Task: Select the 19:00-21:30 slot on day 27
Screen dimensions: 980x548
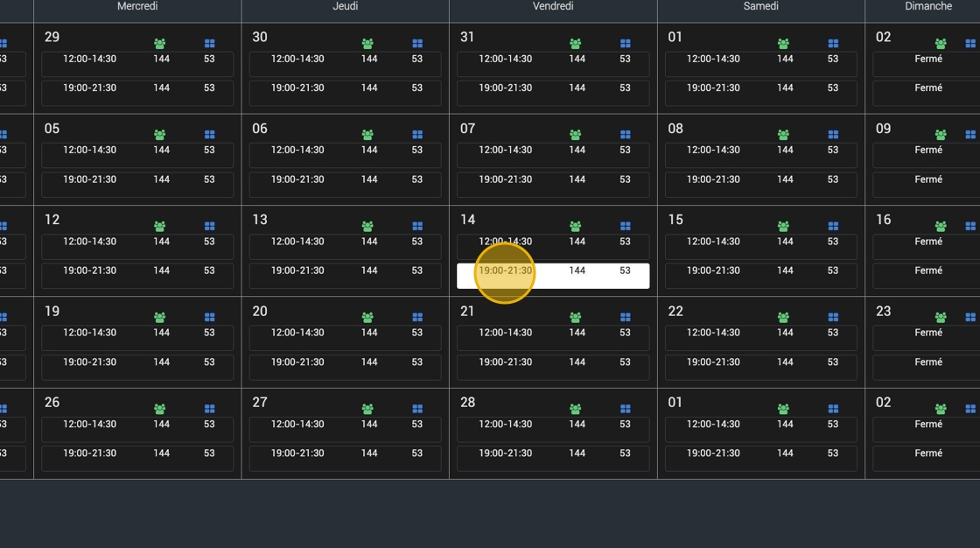Action: [345, 460]
